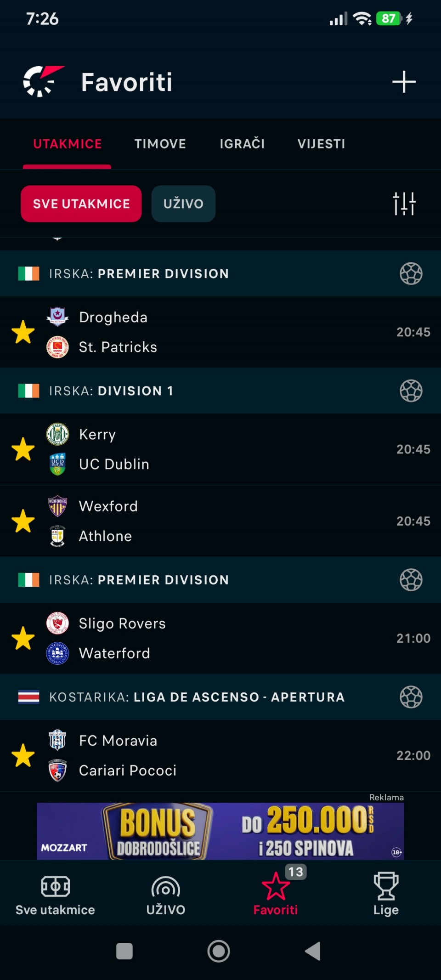Switch to the TIMOVE tab
The width and height of the screenshot is (441, 980).
[160, 144]
